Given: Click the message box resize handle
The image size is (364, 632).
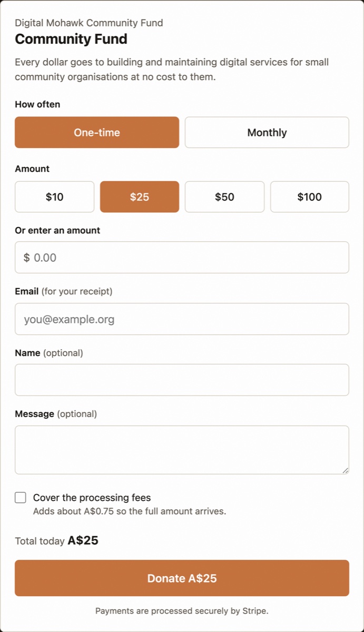Looking at the screenshot, I should (x=345, y=470).
